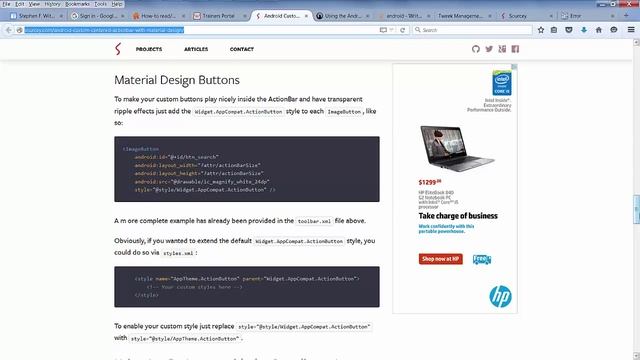The height and width of the screenshot is (360, 640).
Task: Click the highlighted URL in address bar
Action: click(104, 30)
